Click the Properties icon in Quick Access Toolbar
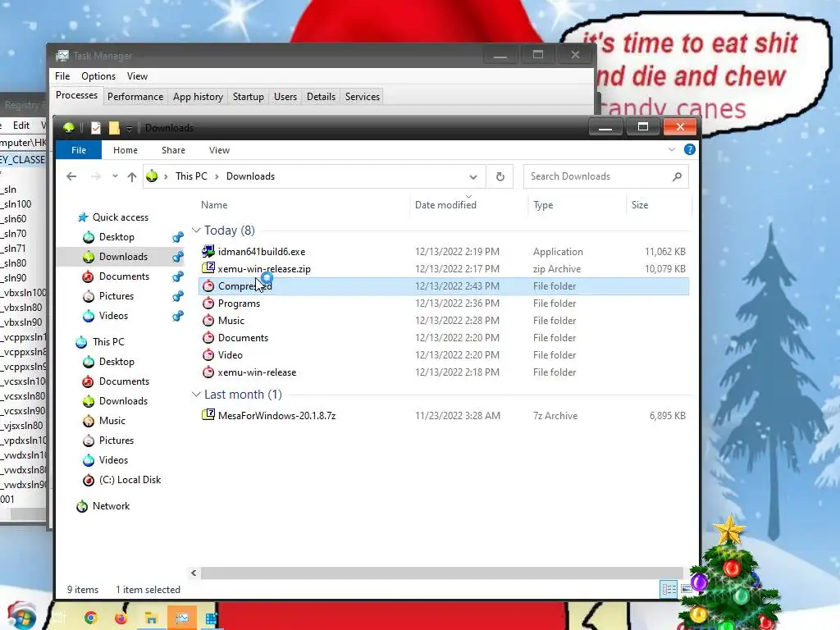Image resolution: width=840 pixels, height=630 pixels. (96, 128)
